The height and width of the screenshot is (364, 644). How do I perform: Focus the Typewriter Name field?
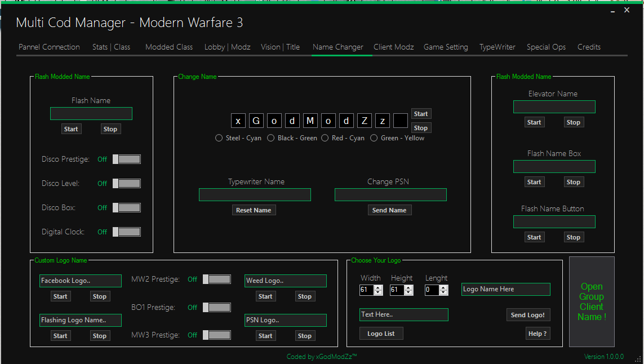click(255, 195)
